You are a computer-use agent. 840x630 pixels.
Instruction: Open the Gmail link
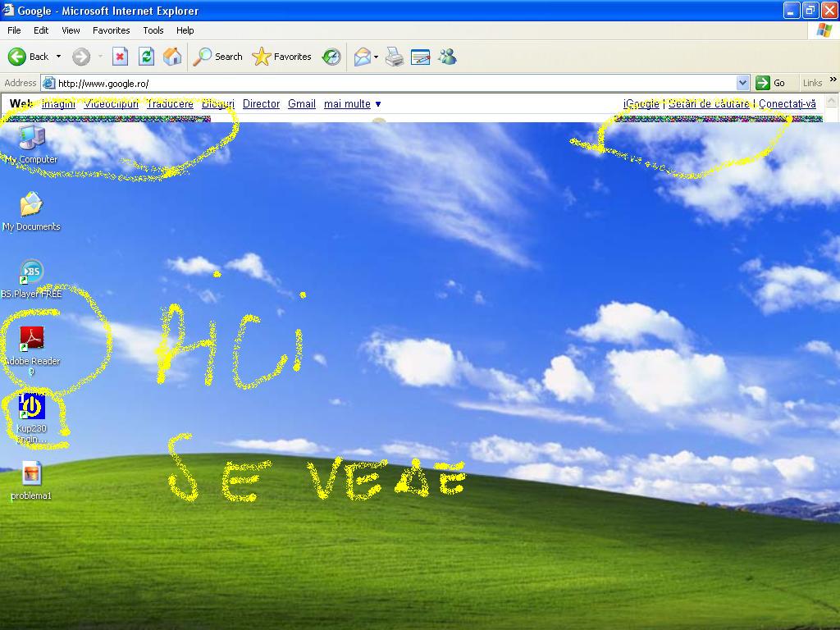pos(302,104)
